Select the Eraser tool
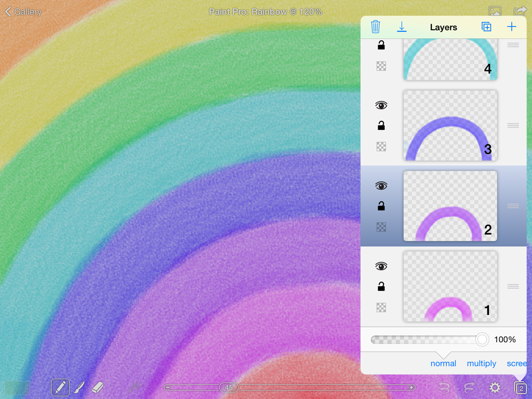The image size is (532, 399). point(98,387)
